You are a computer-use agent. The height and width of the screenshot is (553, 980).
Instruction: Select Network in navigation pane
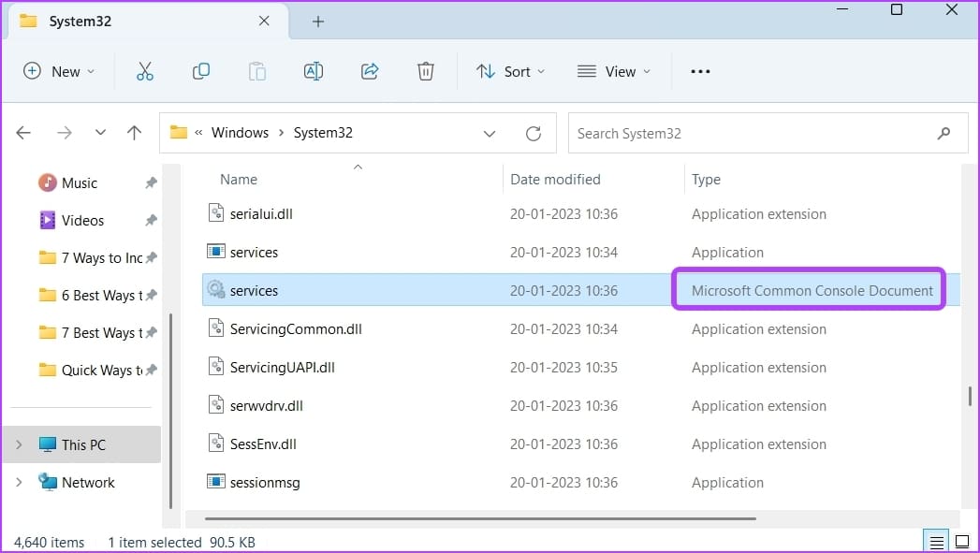(88, 483)
